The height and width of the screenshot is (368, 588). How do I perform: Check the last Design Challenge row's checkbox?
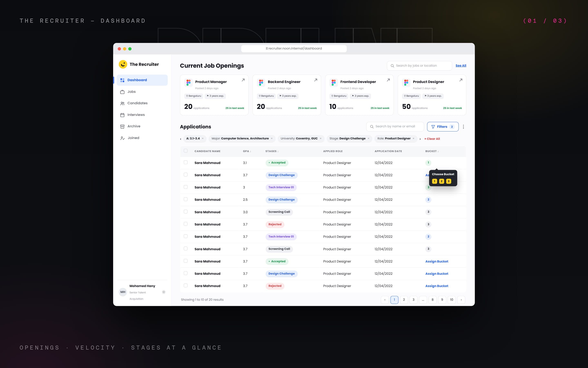coord(186,273)
